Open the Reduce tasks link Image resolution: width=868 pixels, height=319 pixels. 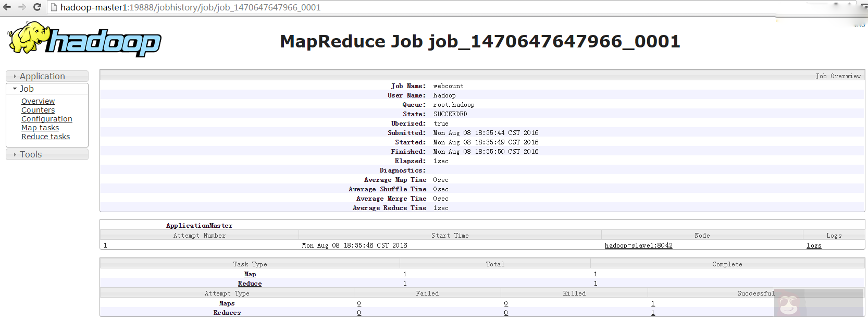(x=45, y=137)
